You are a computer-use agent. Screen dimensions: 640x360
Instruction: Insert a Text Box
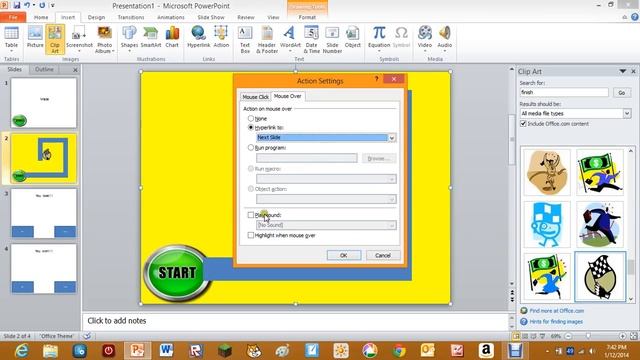coord(245,39)
